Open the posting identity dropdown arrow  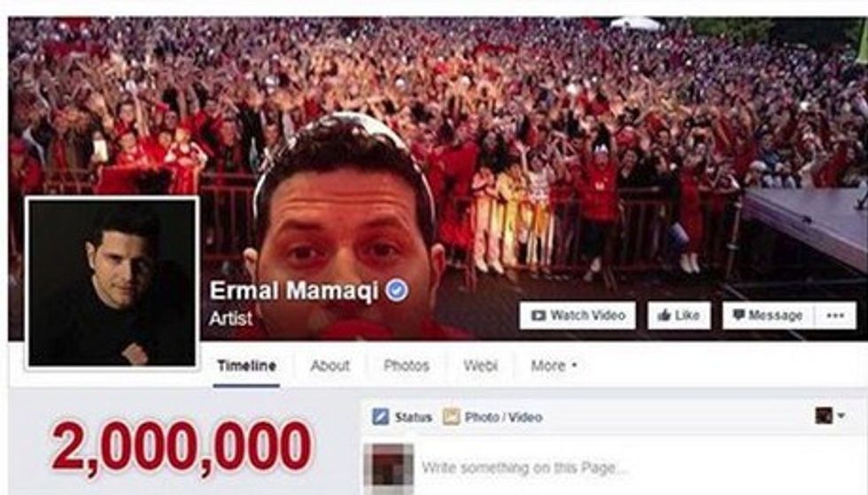coord(841,415)
